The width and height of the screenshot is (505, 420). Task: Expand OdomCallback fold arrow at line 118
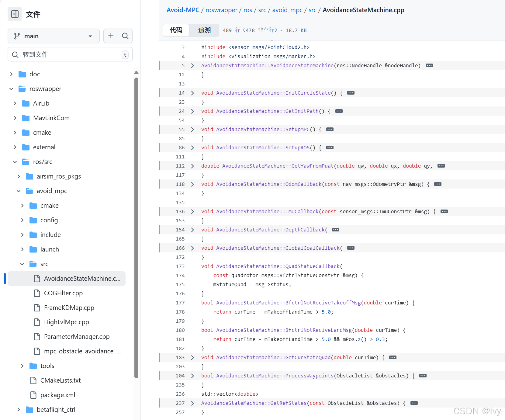(x=192, y=184)
